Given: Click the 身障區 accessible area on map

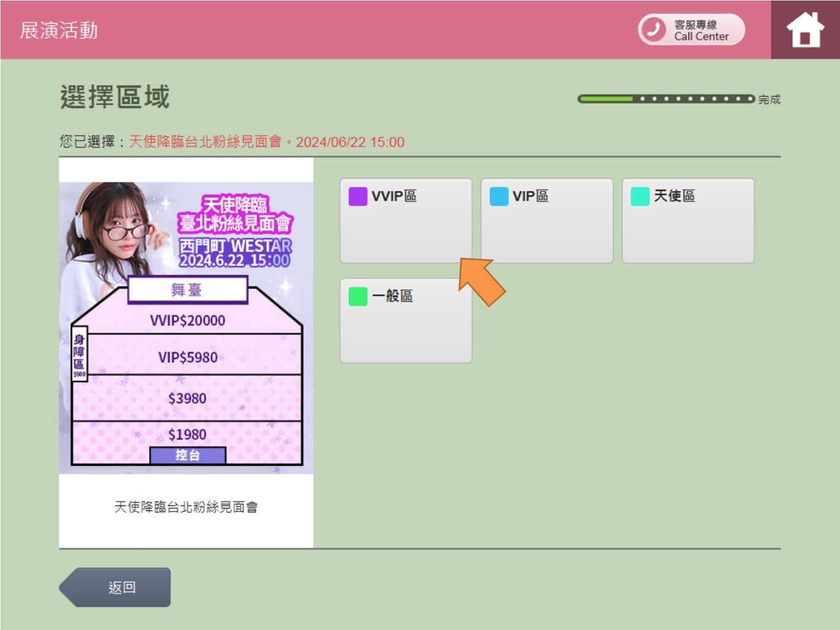Looking at the screenshot, I should click(79, 354).
